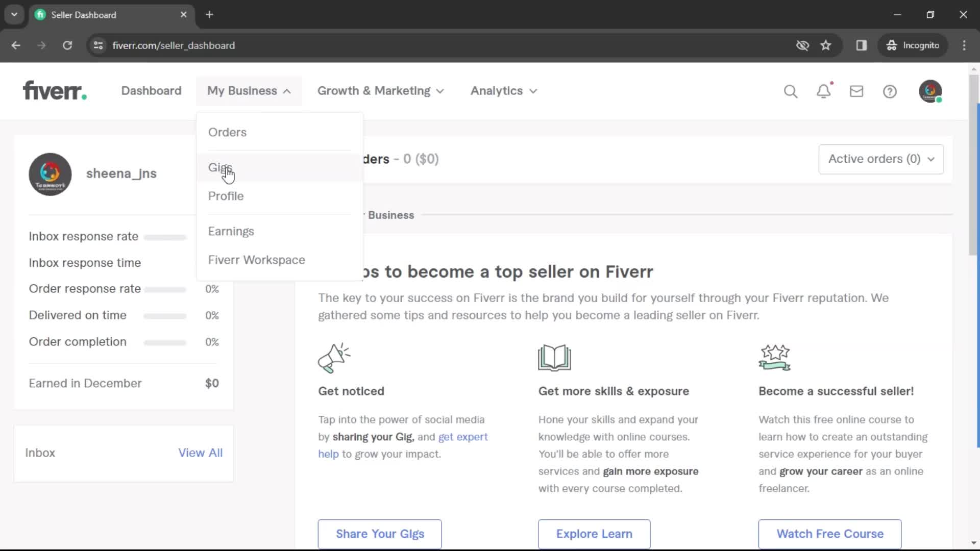This screenshot has width=980, height=551.
Task: Select the notifications bell icon
Action: (x=824, y=91)
